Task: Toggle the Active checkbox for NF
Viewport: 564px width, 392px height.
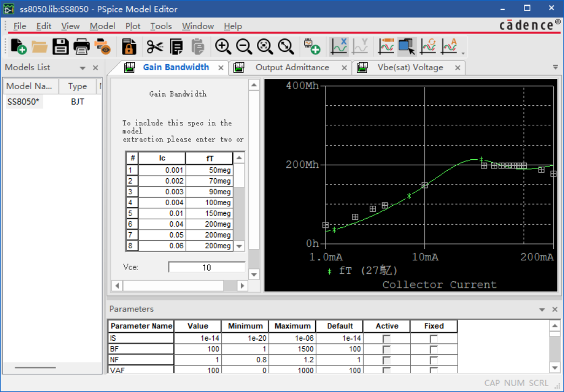Action: pyautogui.click(x=386, y=360)
